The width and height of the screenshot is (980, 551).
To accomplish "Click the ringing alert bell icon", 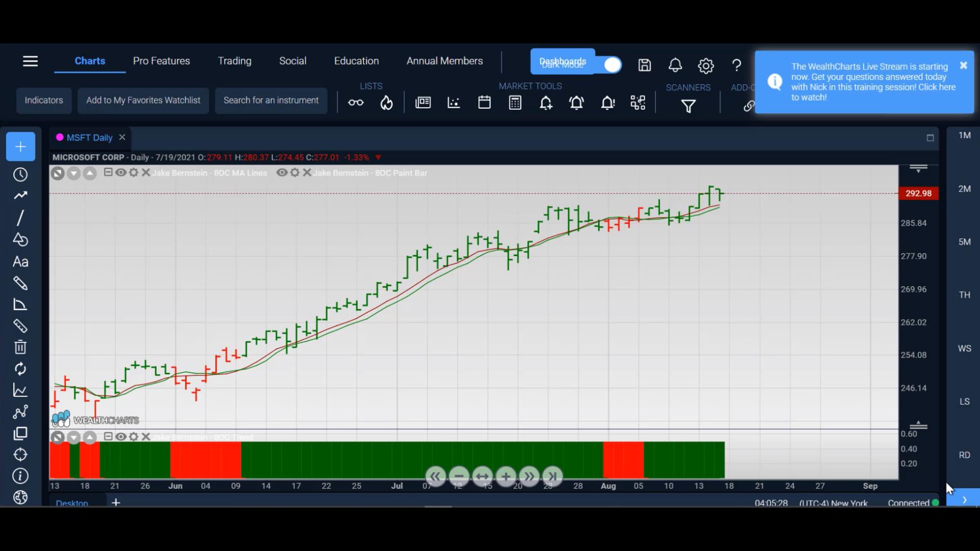I will pos(576,103).
